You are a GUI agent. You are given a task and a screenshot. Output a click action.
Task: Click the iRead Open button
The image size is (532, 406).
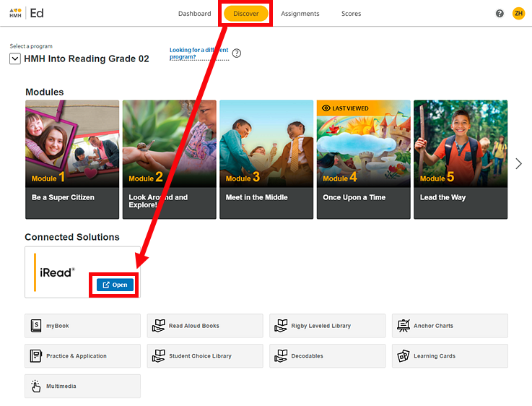coord(115,285)
